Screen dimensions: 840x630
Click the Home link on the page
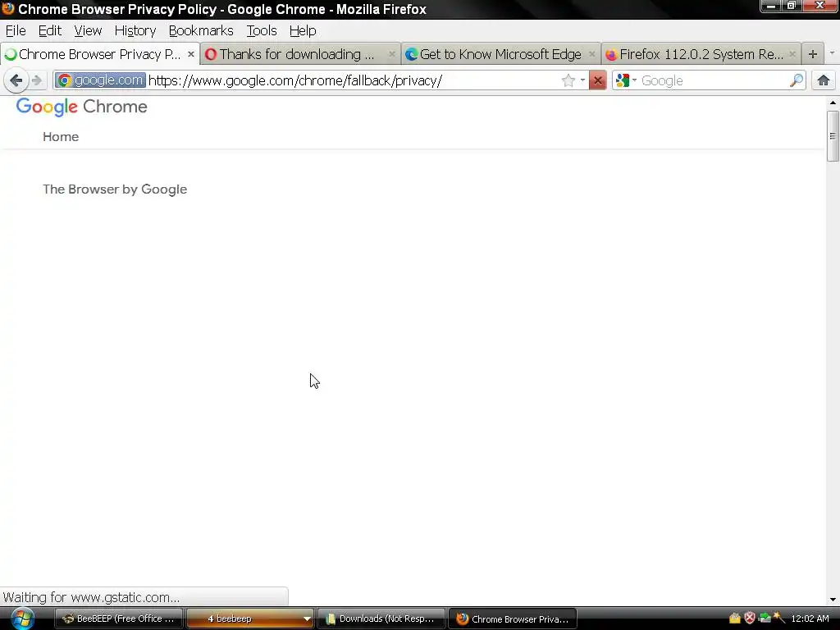click(61, 137)
